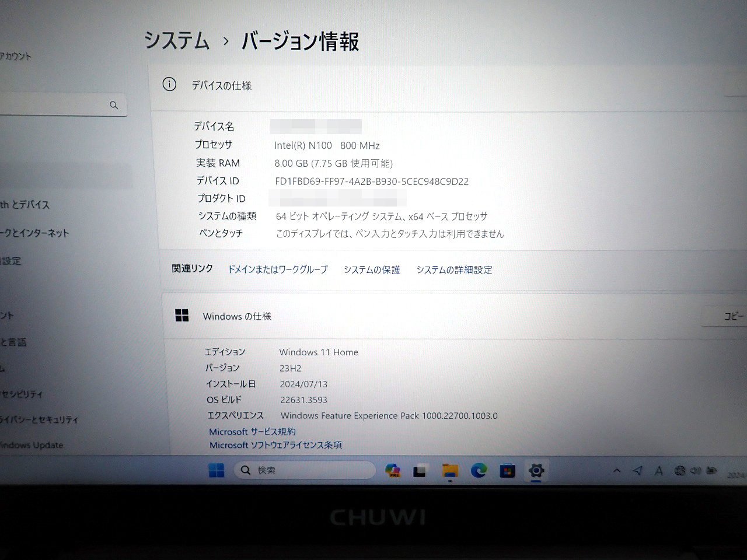Open Microsoft Edge from taskbar
This screenshot has height=560, width=747.
coord(479,470)
